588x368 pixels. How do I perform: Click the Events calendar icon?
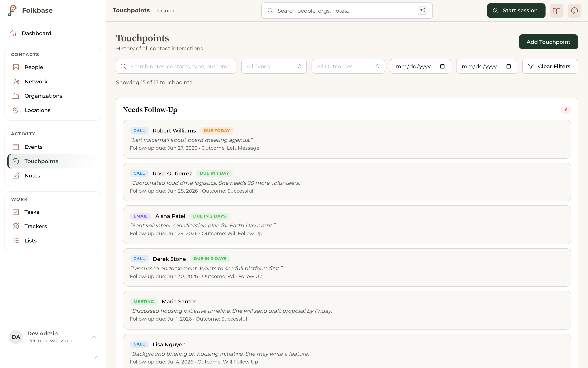tap(16, 147)
